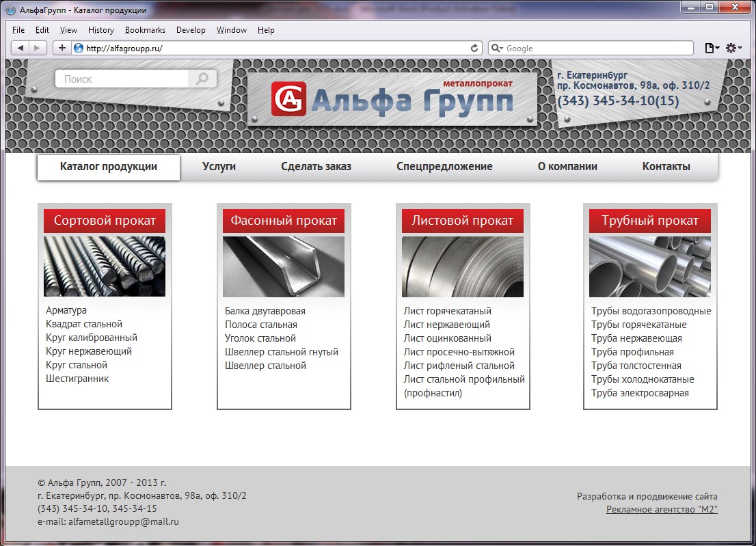This screenshot has width=756, height=546.
Task: Open the gear settings menu
Action: [x=733, y=49]
